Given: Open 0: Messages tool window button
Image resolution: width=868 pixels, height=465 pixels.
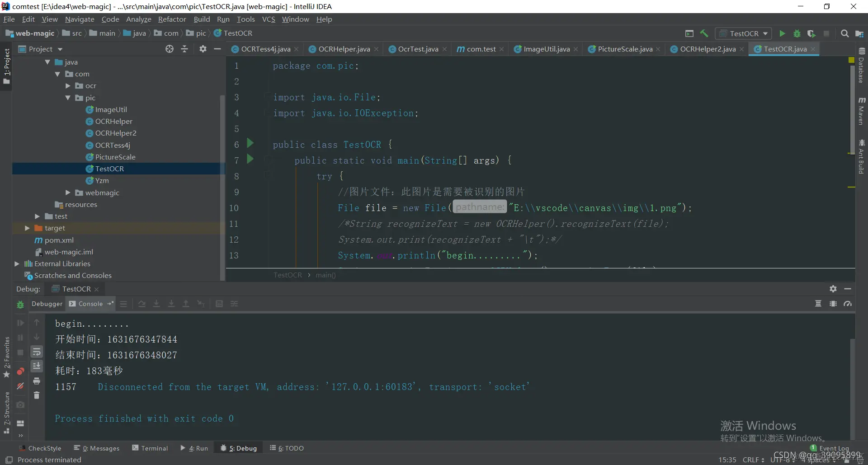Looking at the screenshot, I should coord(96,448).
